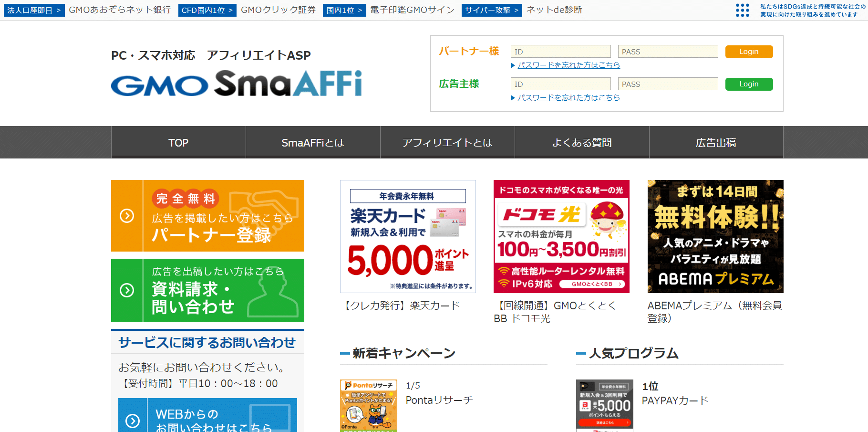Click Pontaリサーチ campaign text
Screen dimensions: 868x432
coord(439,400)
